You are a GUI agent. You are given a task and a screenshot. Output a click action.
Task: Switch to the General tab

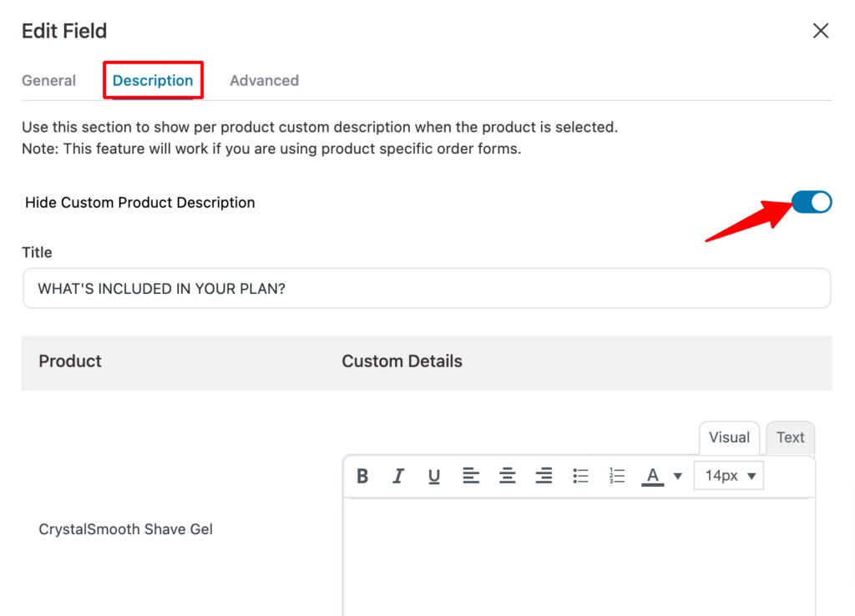[48, 81]
